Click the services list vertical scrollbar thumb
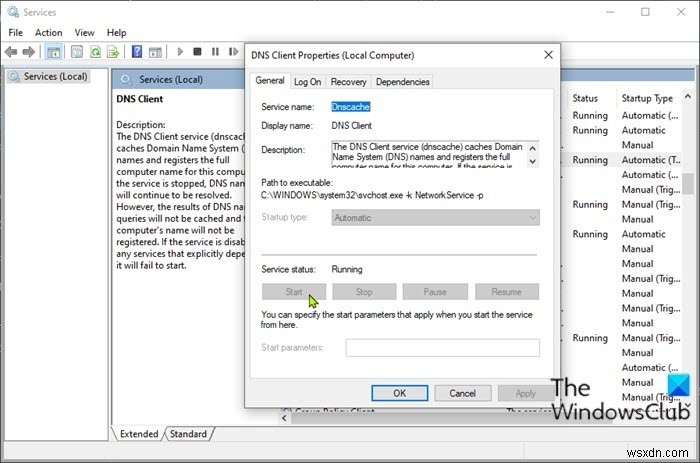The height and width of the screenshot is (463, 700). click(688, 183)
